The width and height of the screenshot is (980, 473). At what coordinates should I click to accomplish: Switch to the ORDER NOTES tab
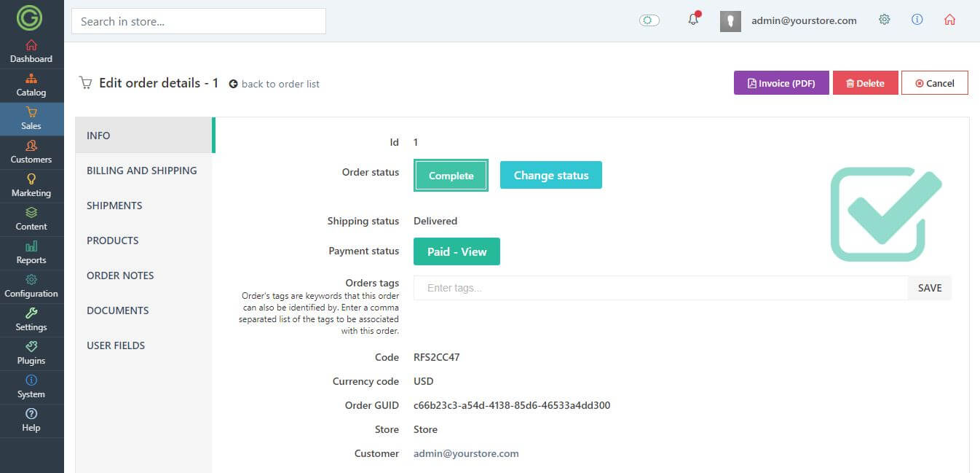(144, 275)
